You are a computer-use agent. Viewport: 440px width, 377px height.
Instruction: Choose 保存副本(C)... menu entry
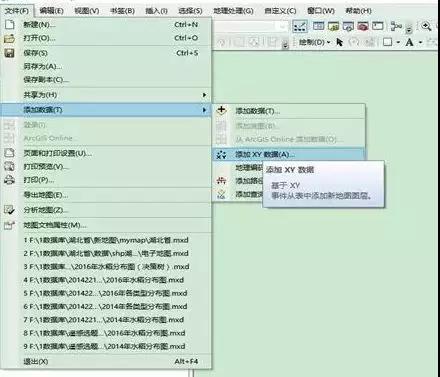click(107, 80)
